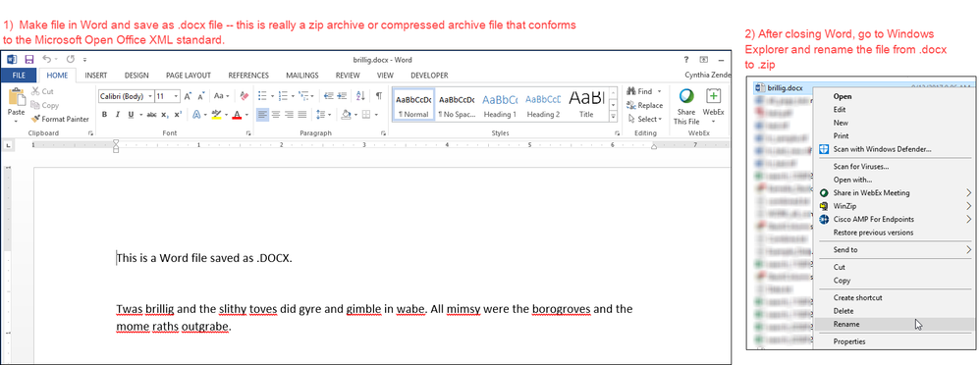
Task: Open the FILE tab
Action: coord(19,75)
